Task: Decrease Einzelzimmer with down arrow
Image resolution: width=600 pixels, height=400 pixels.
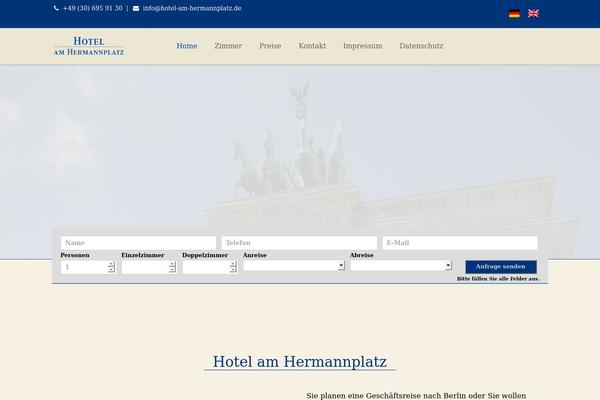Action: pyautogui.click(x=172, y=270)
